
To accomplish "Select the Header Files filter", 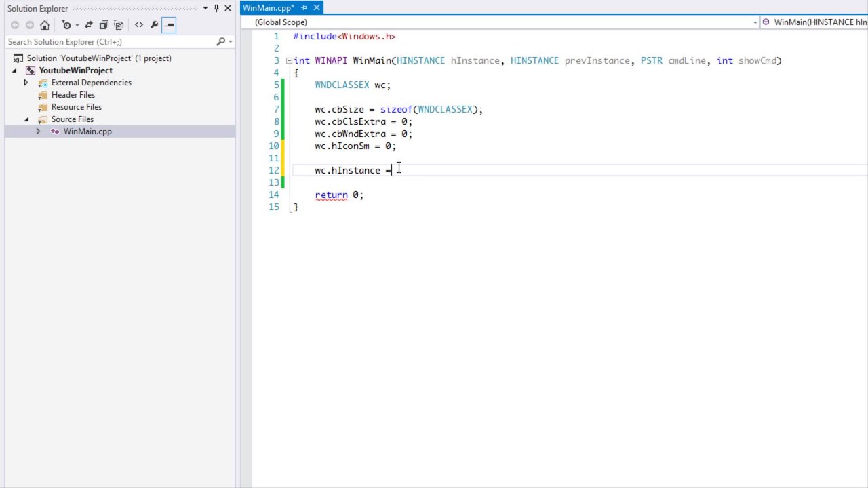I will (x=73, y=95).
